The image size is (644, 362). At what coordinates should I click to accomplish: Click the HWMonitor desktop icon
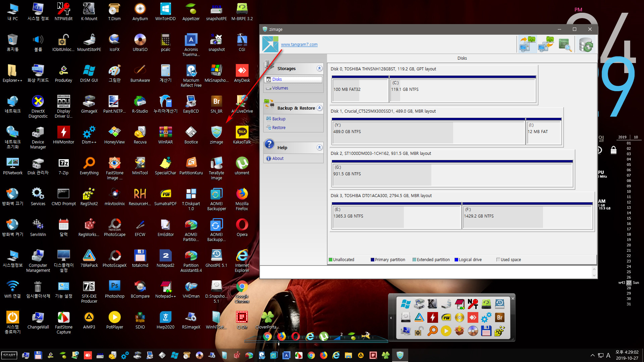pyautogui.click(x=63, y=135)
